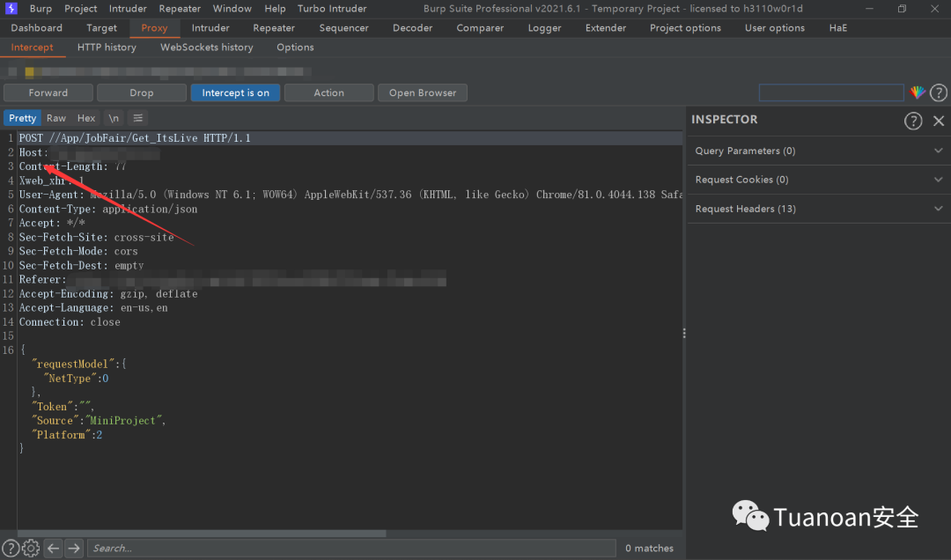This screenshot has height=560, width=951.
Task: Open the Help menu
Action: pyautogui.click(x=275, y=9)
